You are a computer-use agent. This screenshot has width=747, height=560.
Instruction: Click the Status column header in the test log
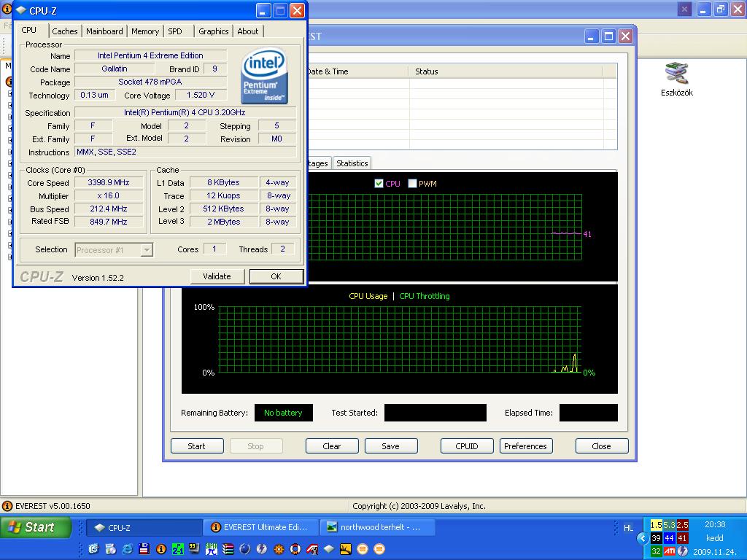point(506,71)
